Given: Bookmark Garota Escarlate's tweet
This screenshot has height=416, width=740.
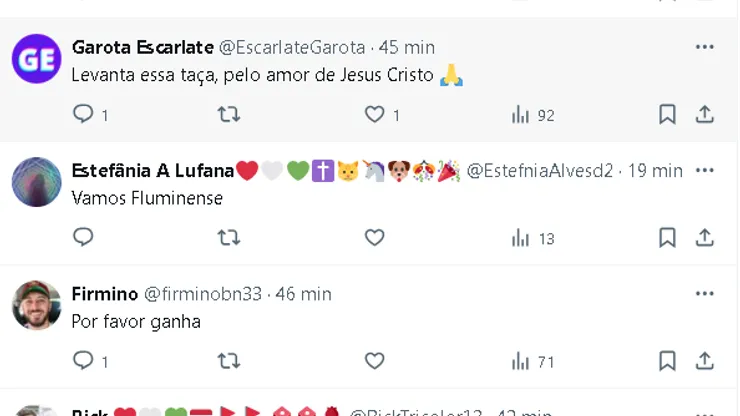Looking at the screenshot, I should 667,115.
